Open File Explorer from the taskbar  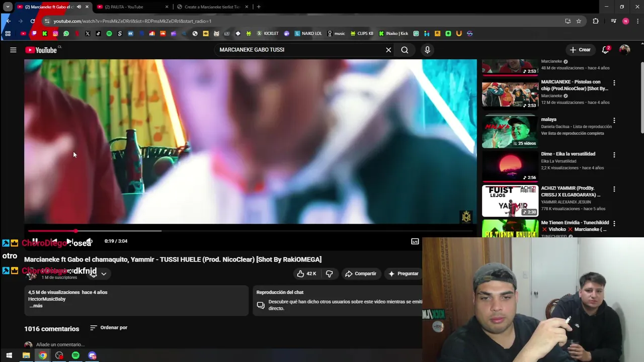(26, 355)
